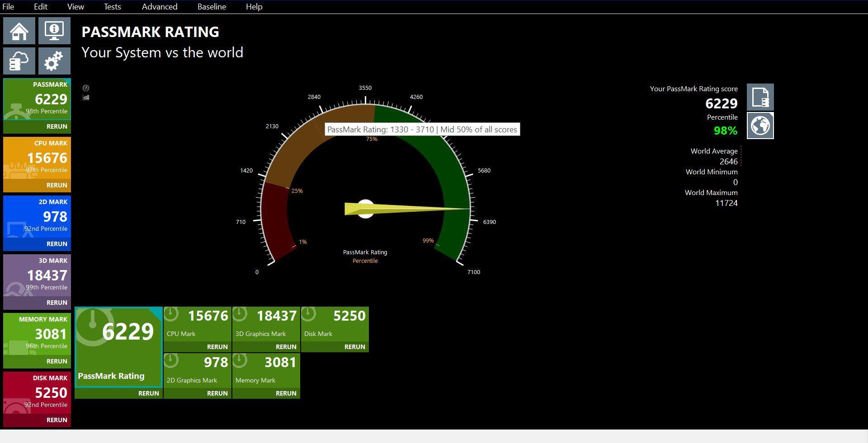Rerun the 3D Graphics Mark bottom tile
The height and width of the screenshot is (443, 868).
click(x=286, y=347)
